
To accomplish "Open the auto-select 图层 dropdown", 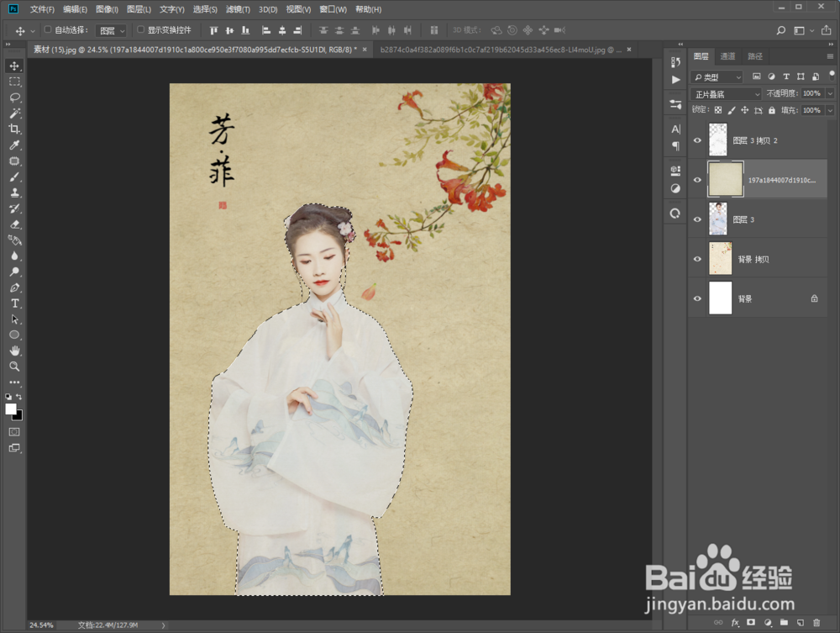I will click(x=111, y=30).
